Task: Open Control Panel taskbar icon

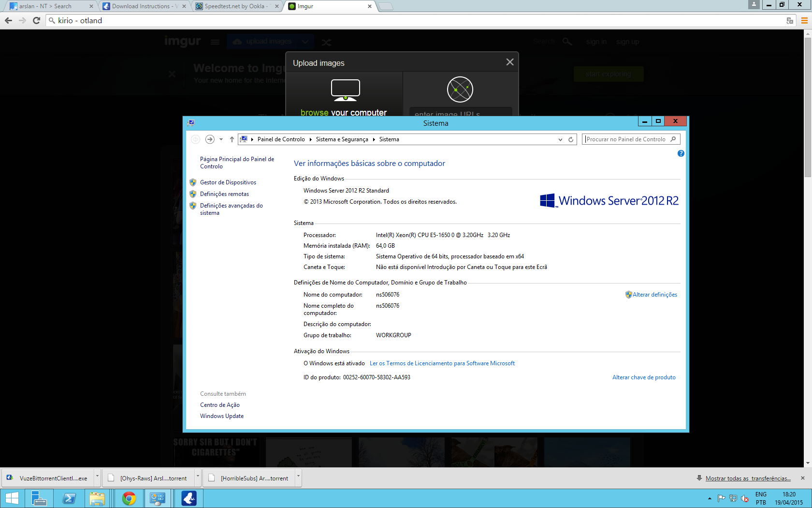Action: [x=158, y=498]
